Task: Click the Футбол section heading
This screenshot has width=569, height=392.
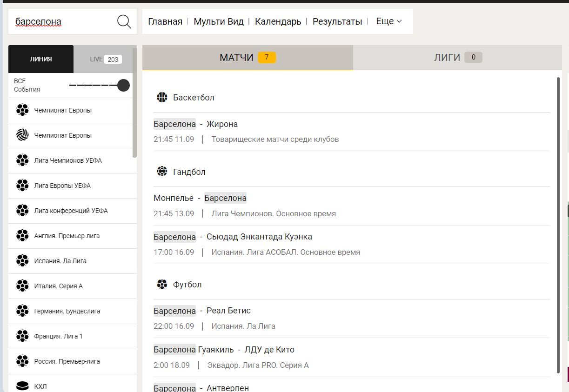Action: click(x=187, y=284)
